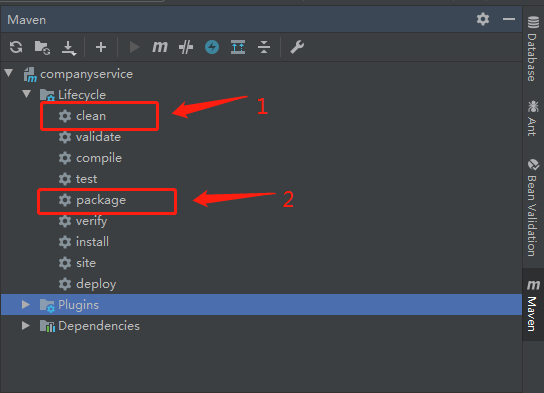The width and height of the screenshot is (544, 393).
Task: Click the Lifecycle folder label
Action: [x=82, y=95]
